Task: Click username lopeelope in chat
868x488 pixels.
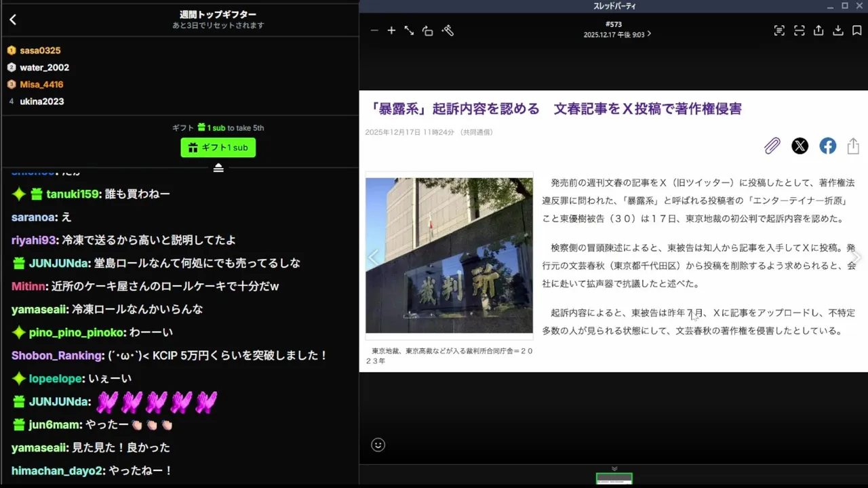Action: (56, 378)
